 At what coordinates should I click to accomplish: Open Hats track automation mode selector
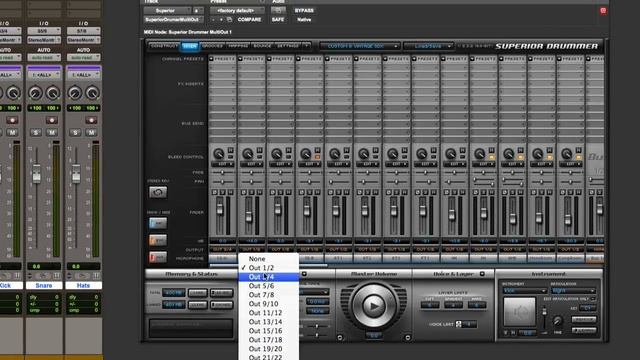(x=83, y=58)
